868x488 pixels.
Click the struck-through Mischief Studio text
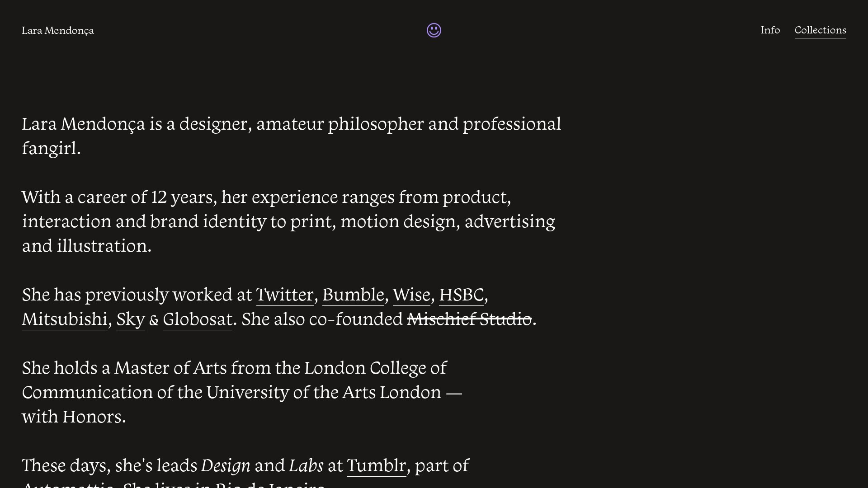click(x=469, y=319)
